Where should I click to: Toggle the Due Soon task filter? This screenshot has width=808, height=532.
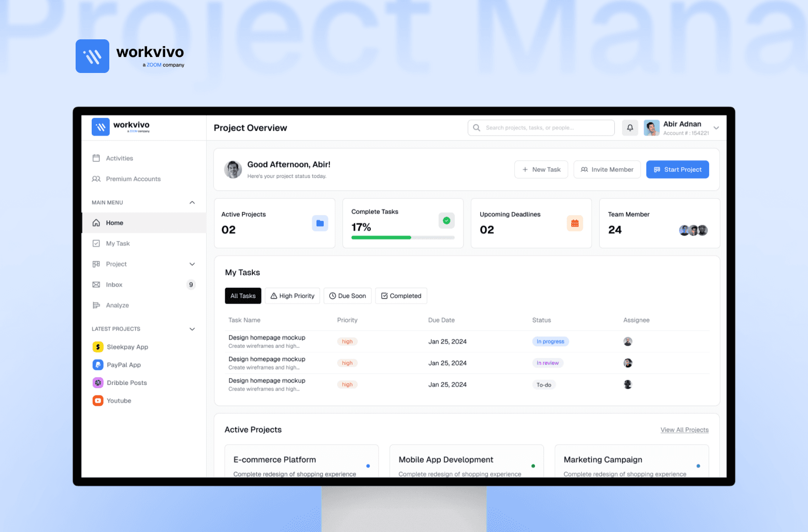pyautogui.click(x=348, y=295)
